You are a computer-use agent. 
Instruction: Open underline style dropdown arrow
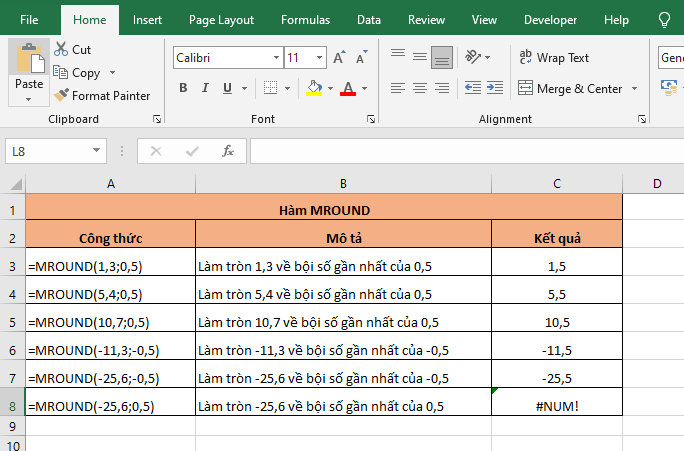point(244,89)
